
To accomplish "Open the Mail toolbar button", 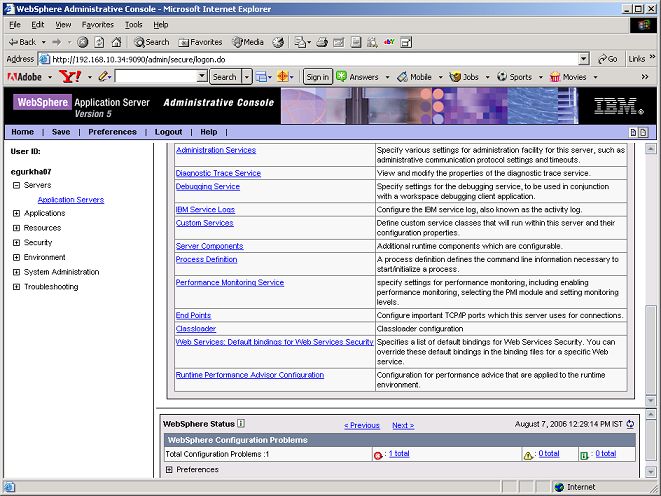I will [302, 42].
